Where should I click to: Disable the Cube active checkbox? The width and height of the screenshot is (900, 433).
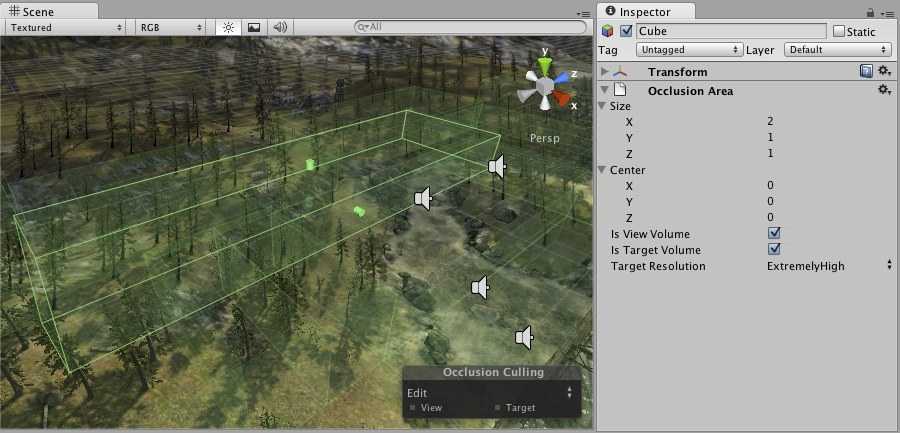pyautogui.click(x=626, y=31)
